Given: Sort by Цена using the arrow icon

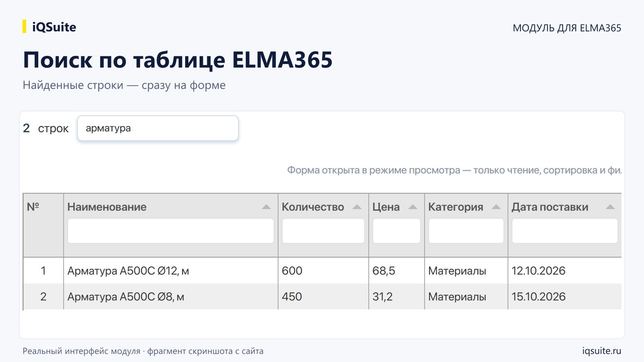Looking at the screenshot, I should pyautogui.click(x=413, y=207).
